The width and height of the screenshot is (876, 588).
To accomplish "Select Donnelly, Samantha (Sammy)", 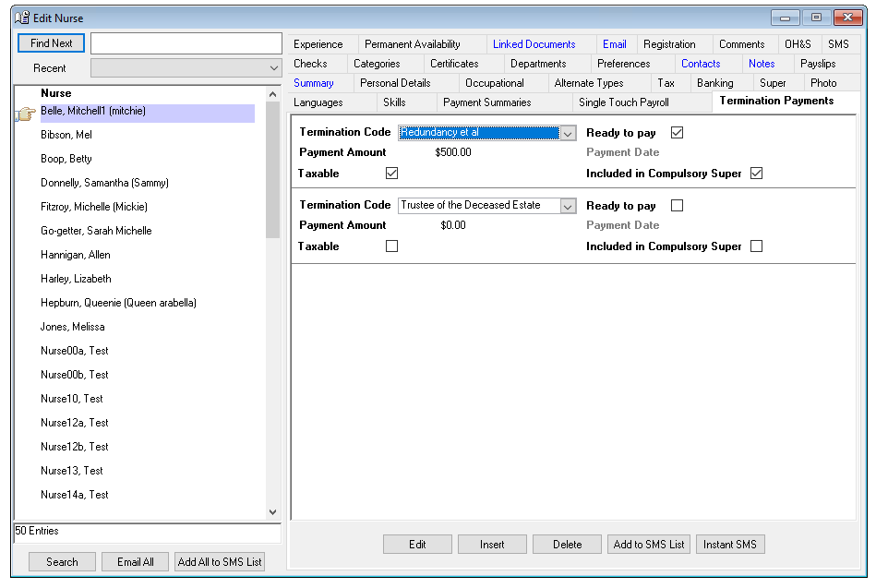I will click(104, 183).
